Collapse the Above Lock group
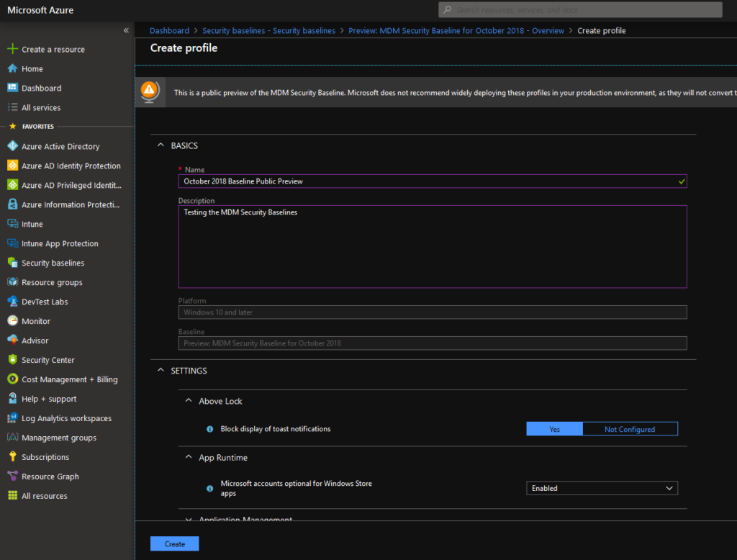The width and height of the screenshot is (737, 560). pyautogui.click(x=189, y=401)
